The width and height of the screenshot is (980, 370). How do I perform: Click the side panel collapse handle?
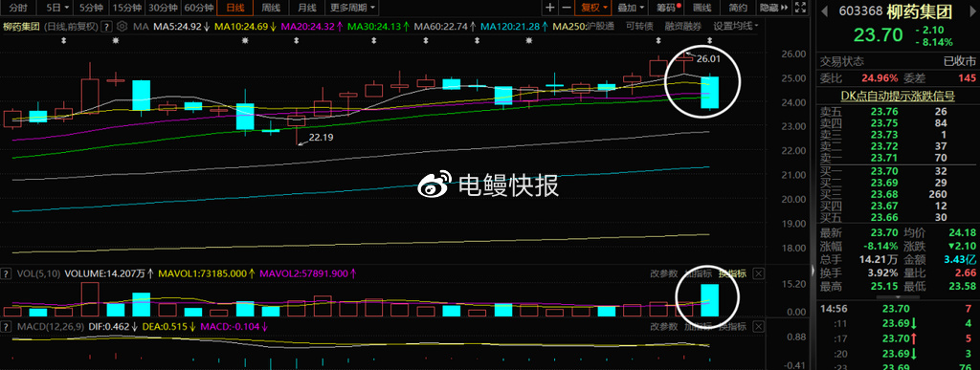coord(813,270)
